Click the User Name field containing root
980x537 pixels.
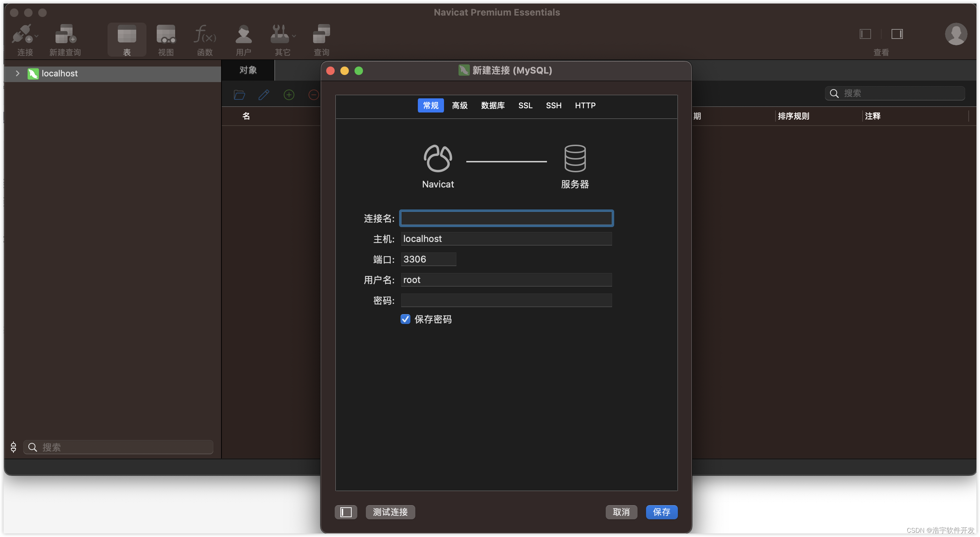pos(506,280)
